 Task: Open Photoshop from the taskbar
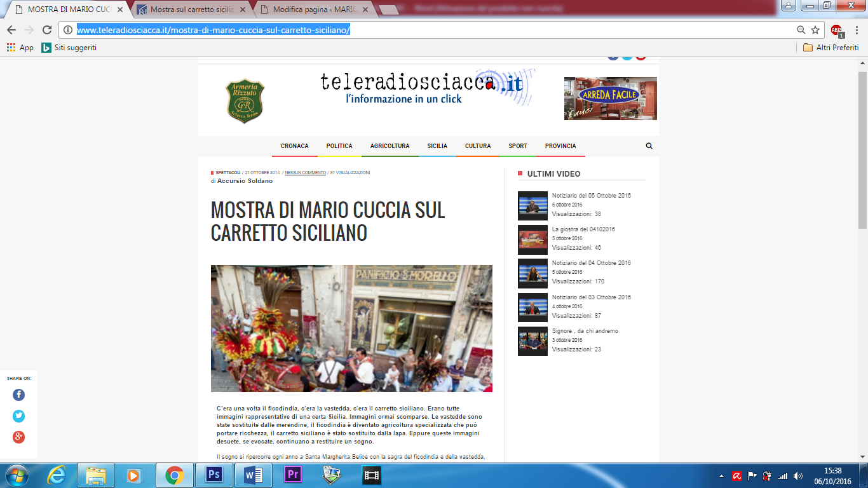click(214, 475)
